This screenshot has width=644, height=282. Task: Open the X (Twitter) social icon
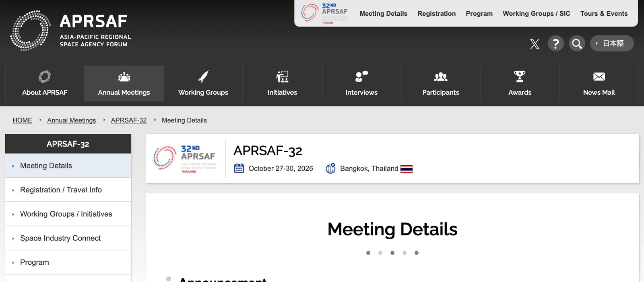click(x=535, y=44)
